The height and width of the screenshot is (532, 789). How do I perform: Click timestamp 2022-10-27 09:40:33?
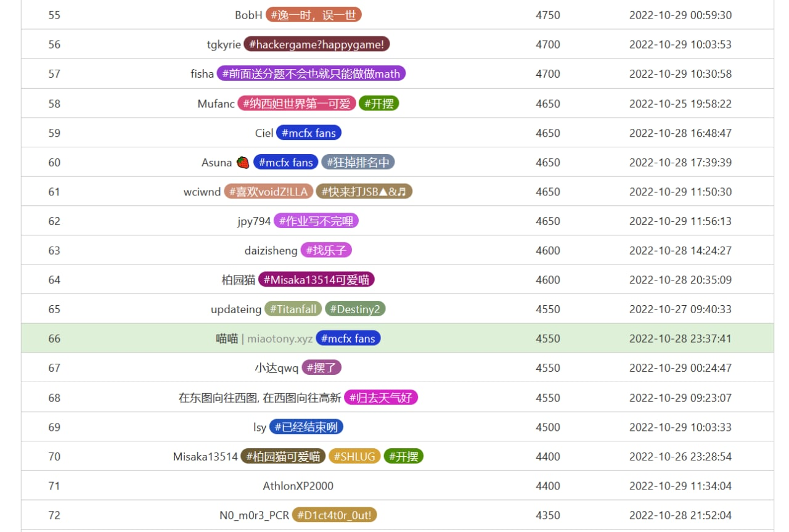tap(681, 309)
